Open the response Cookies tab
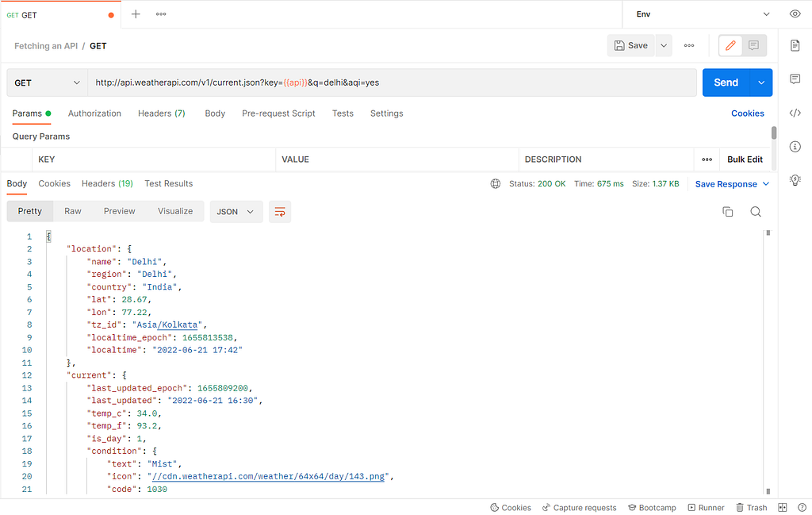Image resolution: width=812 pixels, height=515 pixels. (55, 184)
